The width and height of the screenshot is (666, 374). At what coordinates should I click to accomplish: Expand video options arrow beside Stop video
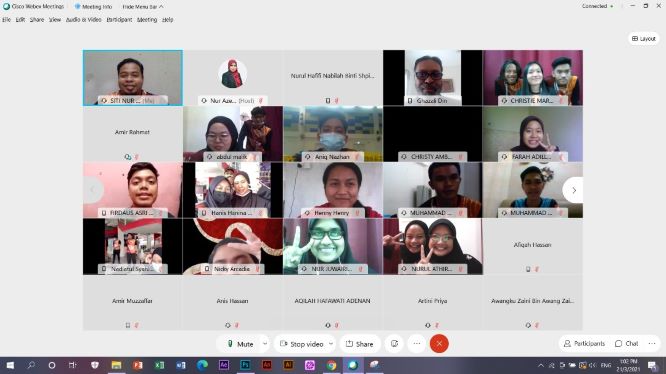(x=331, y=344)
